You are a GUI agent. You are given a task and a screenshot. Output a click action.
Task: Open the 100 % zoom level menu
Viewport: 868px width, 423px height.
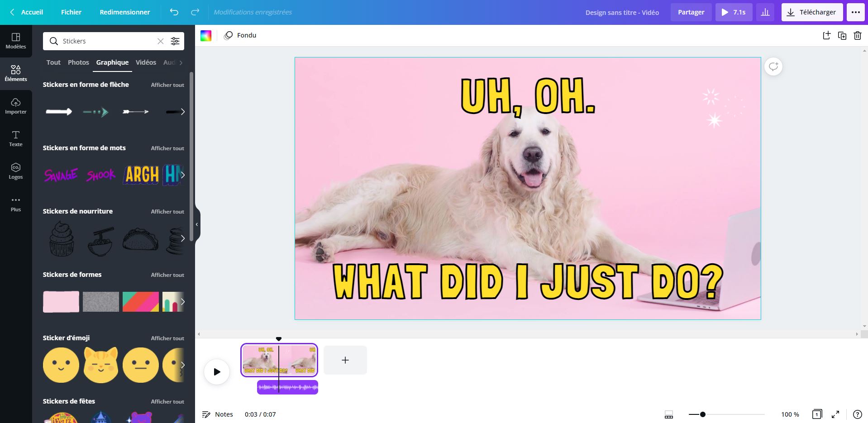[x=790, y=414]
